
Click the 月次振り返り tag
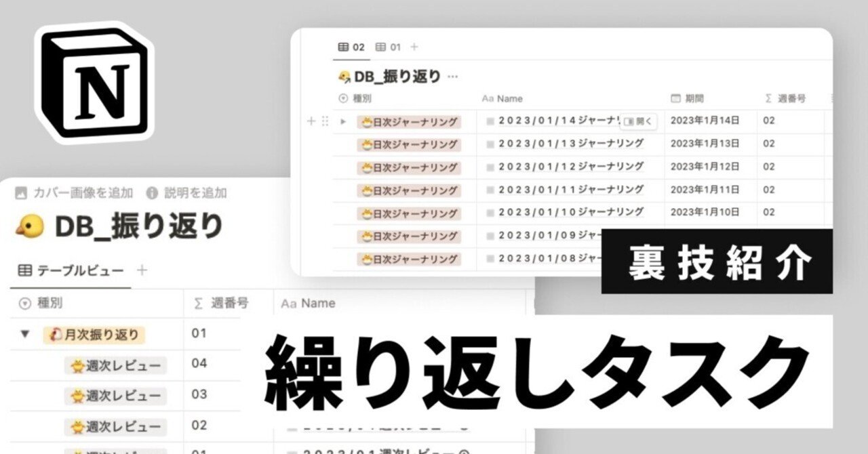(x=94, y=335)
